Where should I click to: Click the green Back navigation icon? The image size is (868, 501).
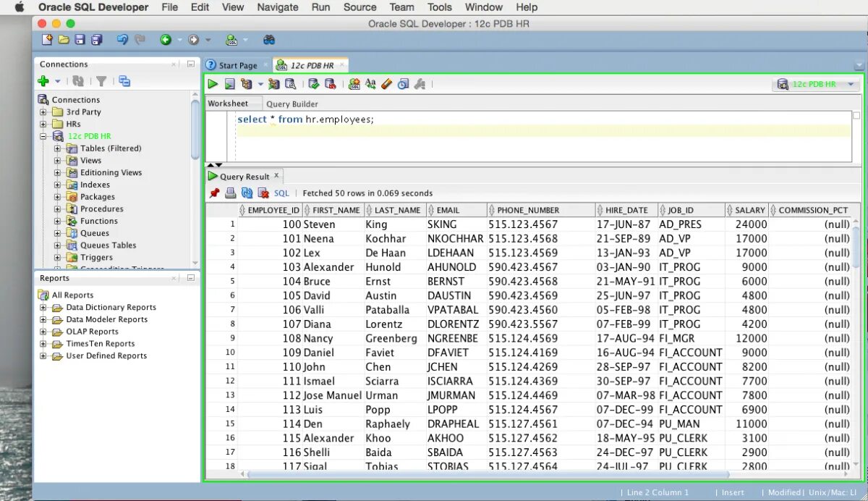pos(166,40)
